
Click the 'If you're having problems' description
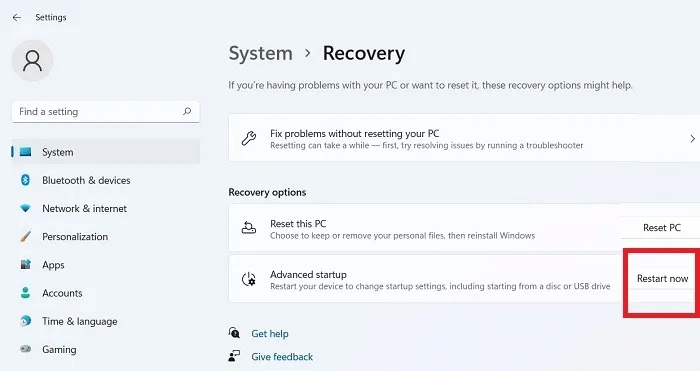point(431,85)
